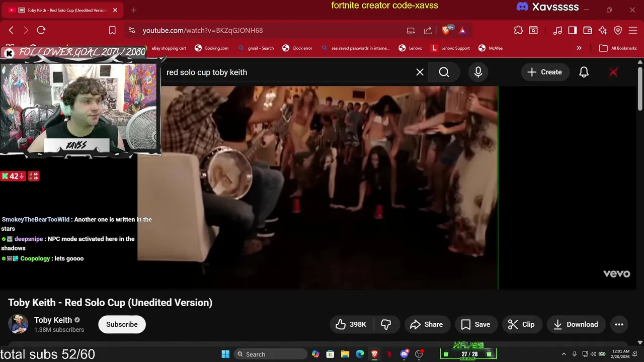Dislike the video with thumbs down
This screenshot has height=362, width=644.
point(386,324)
